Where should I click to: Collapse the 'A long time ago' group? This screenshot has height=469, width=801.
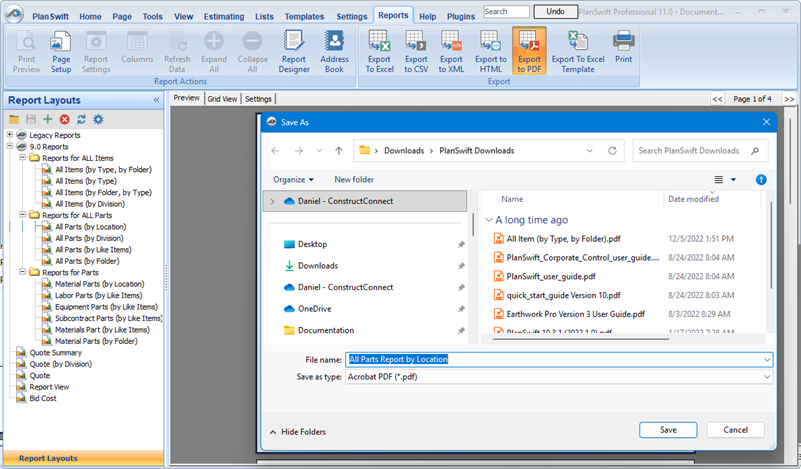(489, 220)
